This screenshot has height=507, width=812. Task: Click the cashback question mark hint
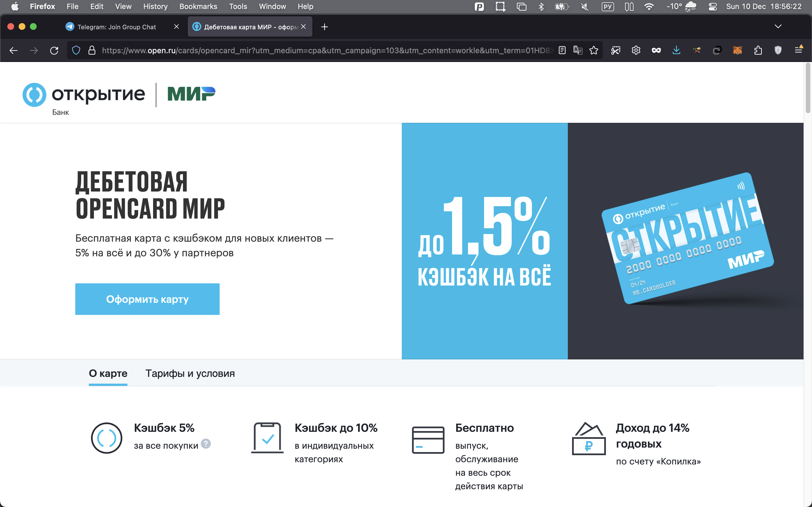click(206, 444)
